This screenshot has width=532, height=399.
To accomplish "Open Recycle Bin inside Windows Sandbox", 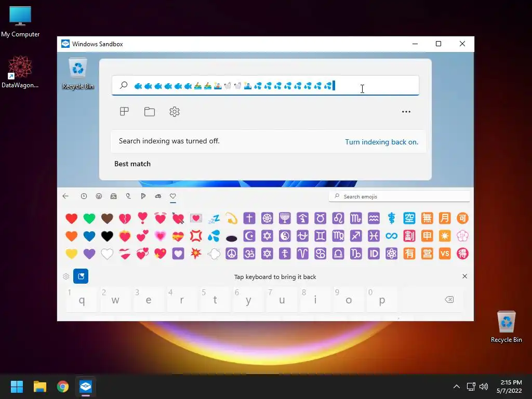I will point(78,74).
